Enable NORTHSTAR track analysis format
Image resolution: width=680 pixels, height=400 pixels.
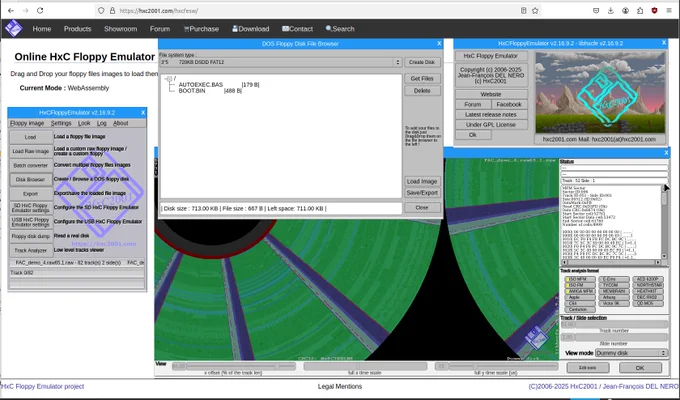tap(648, 285)
